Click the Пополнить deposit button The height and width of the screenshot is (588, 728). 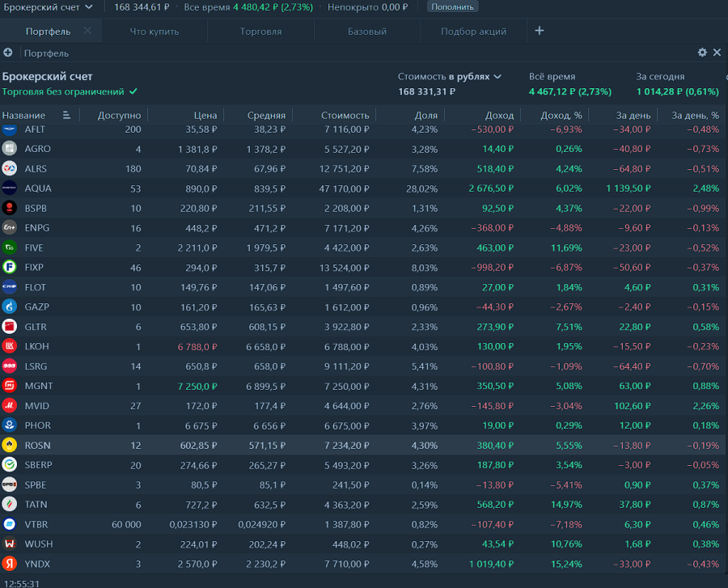[452, 7]
